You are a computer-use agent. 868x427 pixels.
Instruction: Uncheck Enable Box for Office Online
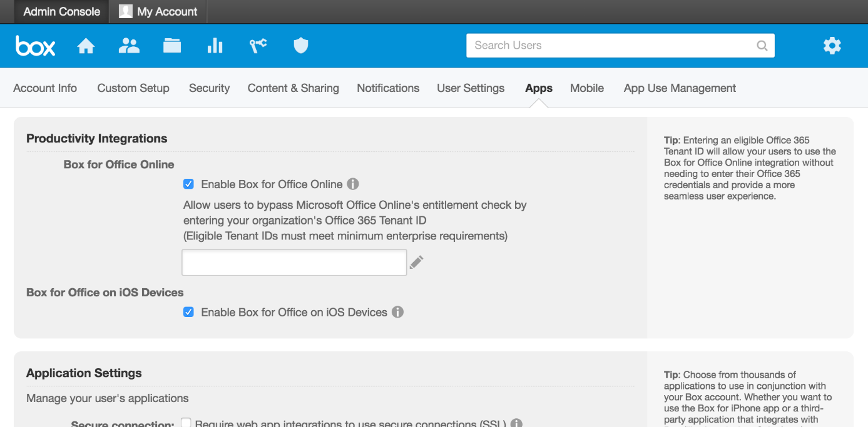click(188, 184)
